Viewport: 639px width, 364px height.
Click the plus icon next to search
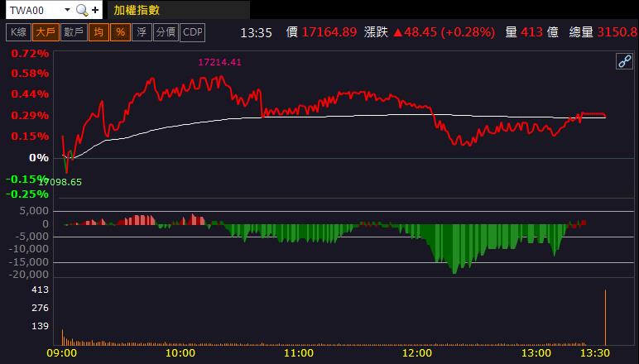[95, 10]
